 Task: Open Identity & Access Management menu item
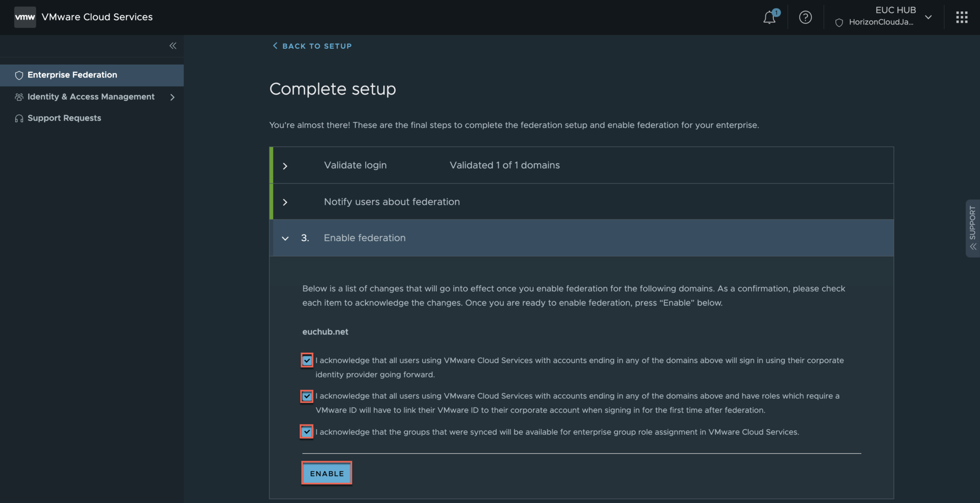coord(92,97)
